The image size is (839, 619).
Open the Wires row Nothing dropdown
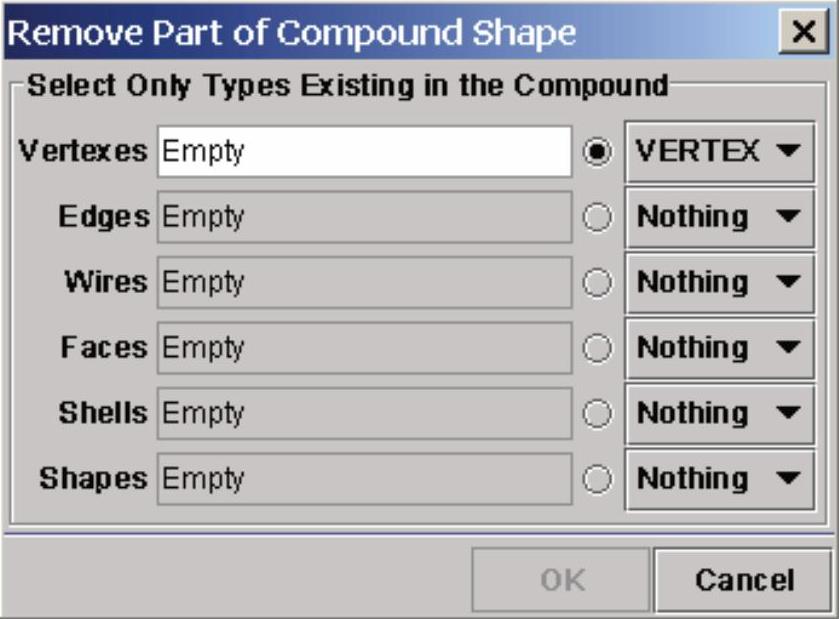tap(720, 282)
